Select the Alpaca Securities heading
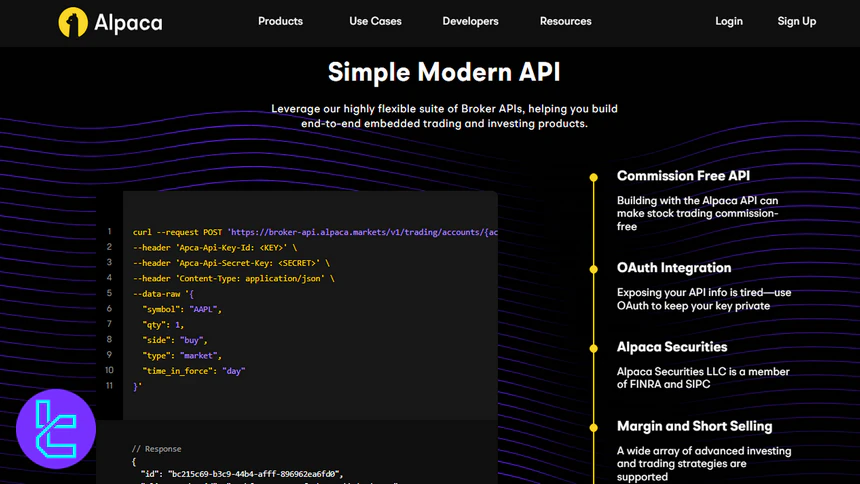Image resolution: width=860 pixels, height=484 pixels. (672, 347)
